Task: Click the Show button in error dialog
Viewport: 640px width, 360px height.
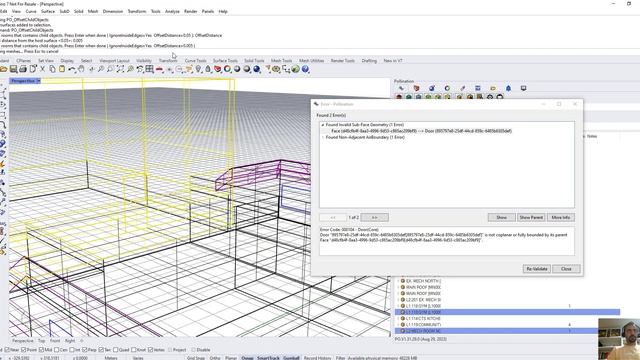Action: 501,218
